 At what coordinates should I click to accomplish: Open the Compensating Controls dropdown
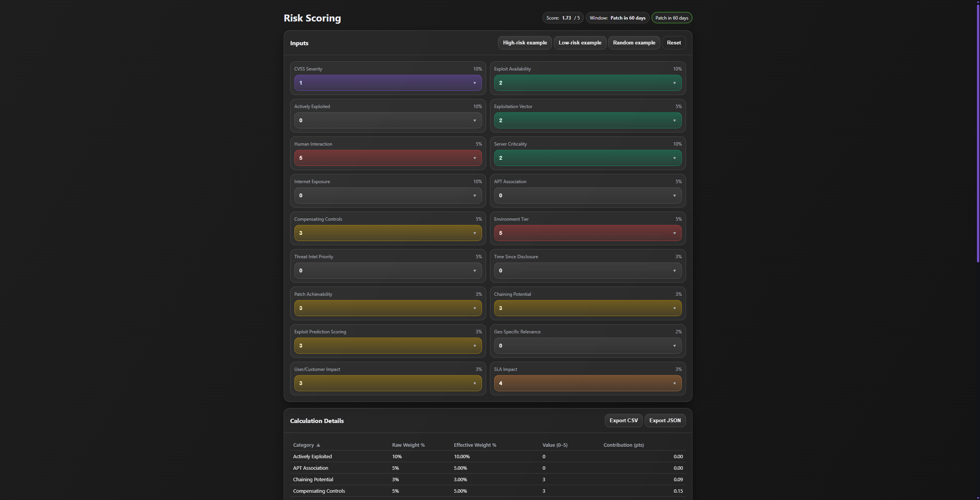[387, 233]
